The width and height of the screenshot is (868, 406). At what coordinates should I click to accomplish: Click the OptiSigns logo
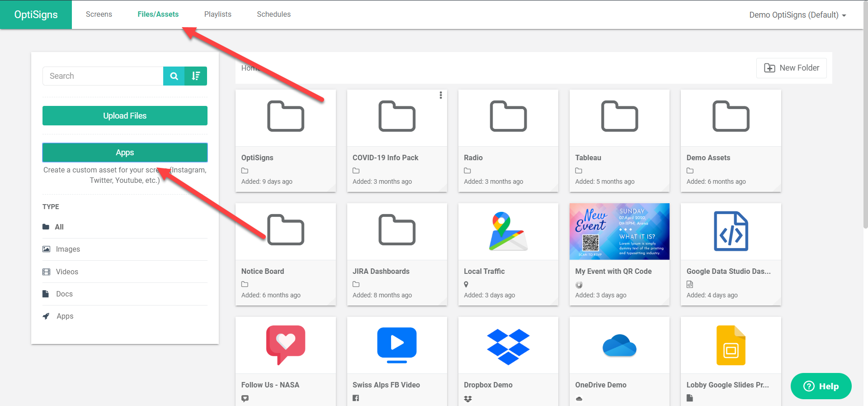click(36, 14)
